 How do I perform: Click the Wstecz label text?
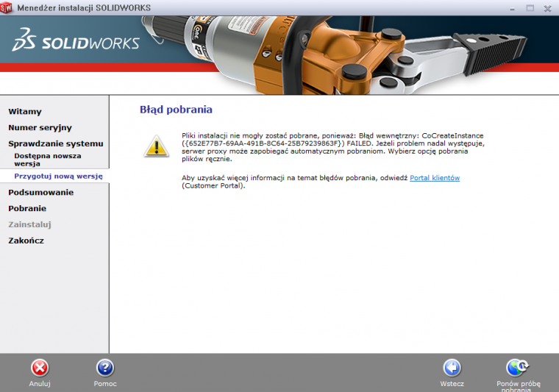point(452,384)
